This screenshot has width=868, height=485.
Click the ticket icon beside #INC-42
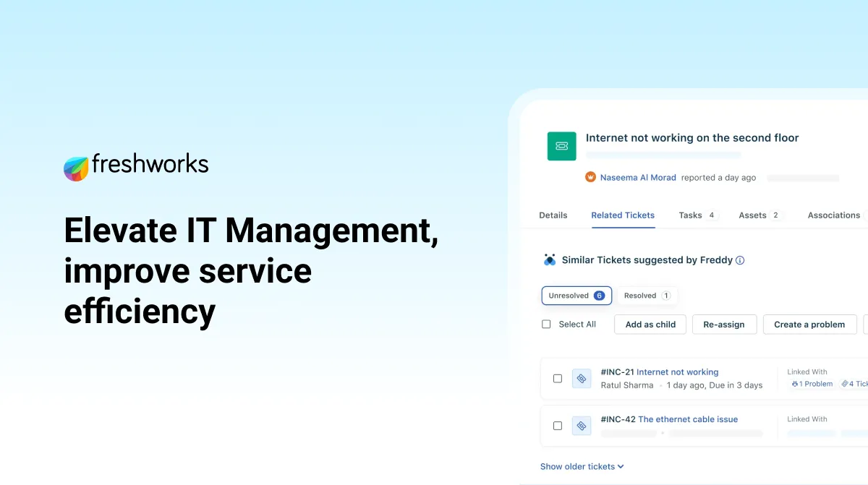pos(582,426)
